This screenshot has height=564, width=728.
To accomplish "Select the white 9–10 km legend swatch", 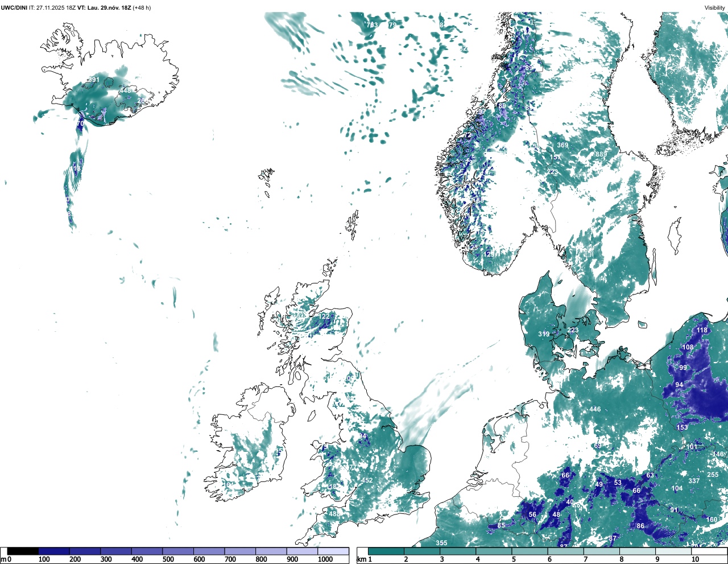I will point(674,551).
